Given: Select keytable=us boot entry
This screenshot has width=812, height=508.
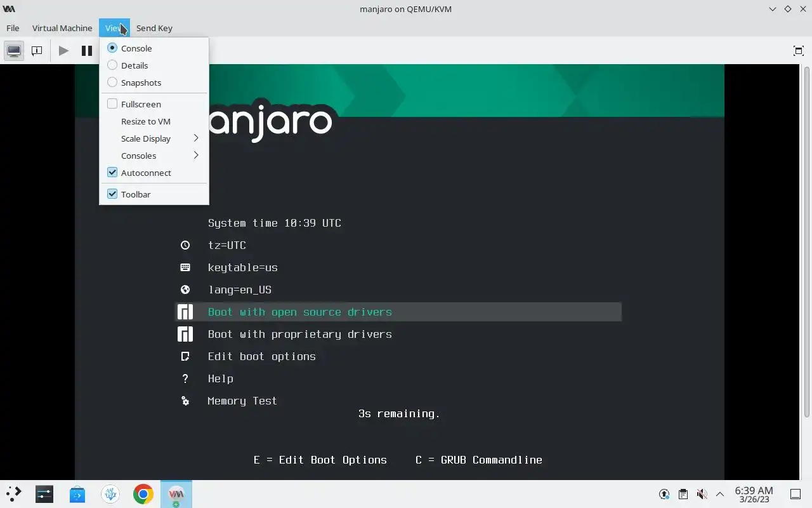Looking at the screenshot, I should pyautogui.click(x=243, y=267).
